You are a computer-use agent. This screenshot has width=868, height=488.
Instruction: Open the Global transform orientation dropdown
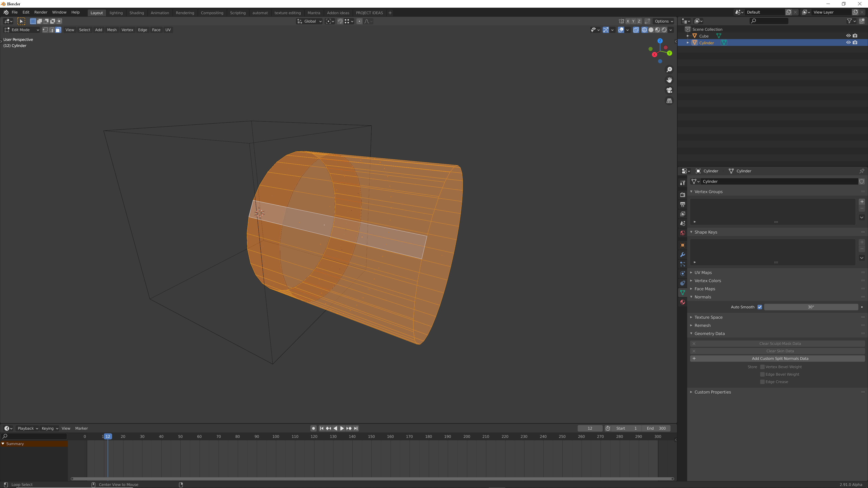click(x=309, y=21)
